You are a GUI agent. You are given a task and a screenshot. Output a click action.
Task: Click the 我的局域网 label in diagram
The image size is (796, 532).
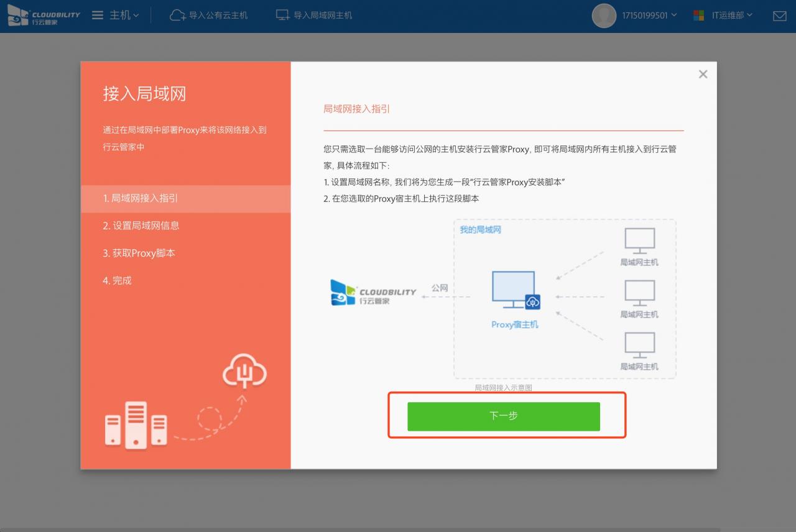480,230
